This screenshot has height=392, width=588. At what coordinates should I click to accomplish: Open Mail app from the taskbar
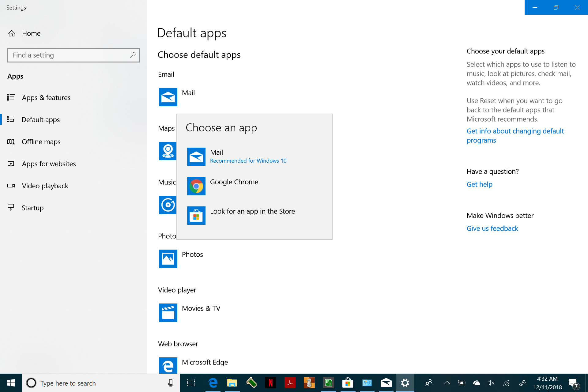tap(386, 383)
